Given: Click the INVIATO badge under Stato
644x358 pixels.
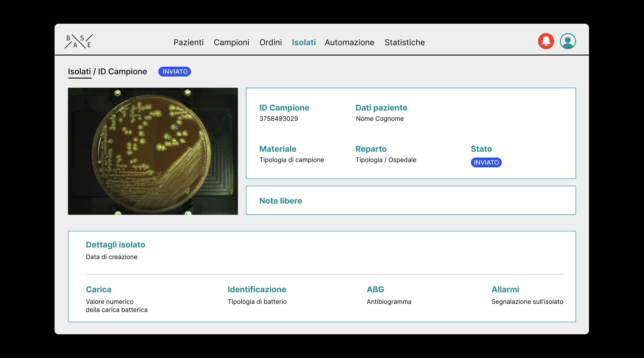Looking at the screenshot, I should (x=486, y=162).
